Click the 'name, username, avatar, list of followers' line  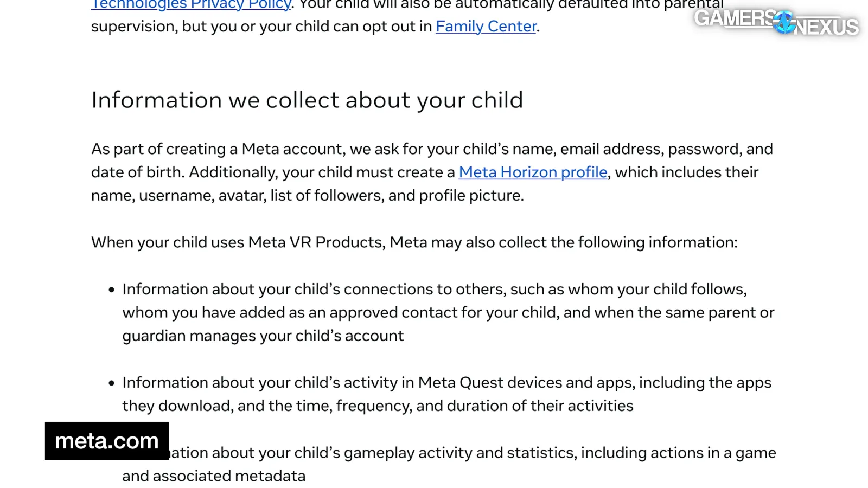(x=308, y=195)
